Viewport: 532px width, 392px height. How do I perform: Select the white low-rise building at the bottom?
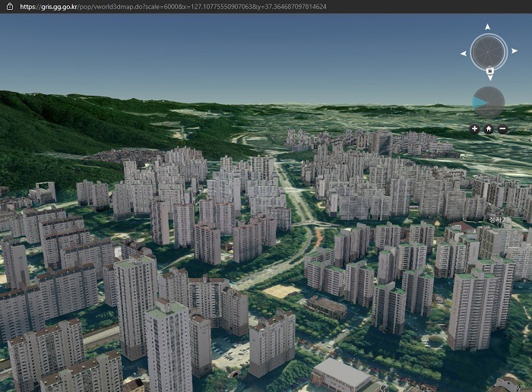coord(340,375)
